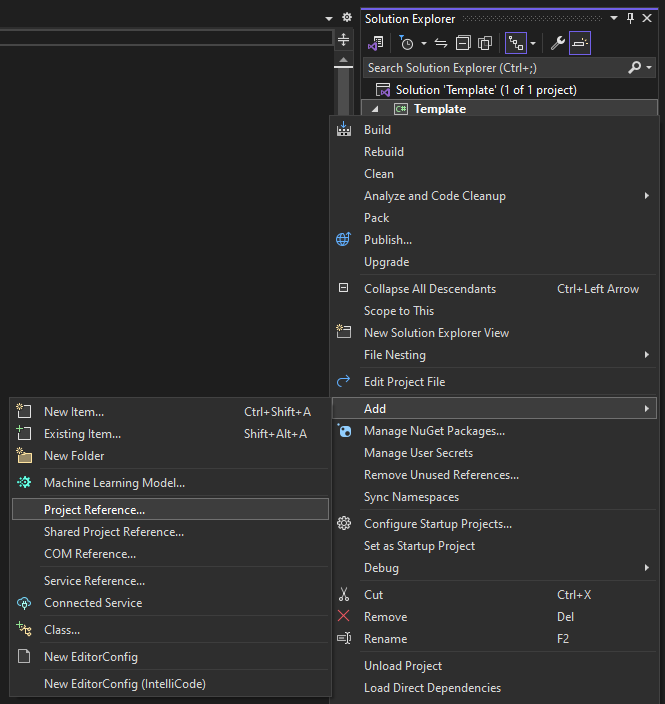The image size is (665, 704).
Task: Click the gear icon above the editor
Action: point(346,18)
